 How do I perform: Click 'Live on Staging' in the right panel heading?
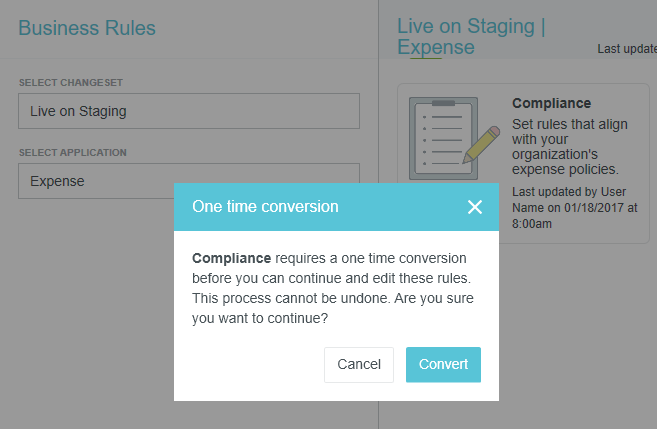pyautogui.click(x=465, y=27)
